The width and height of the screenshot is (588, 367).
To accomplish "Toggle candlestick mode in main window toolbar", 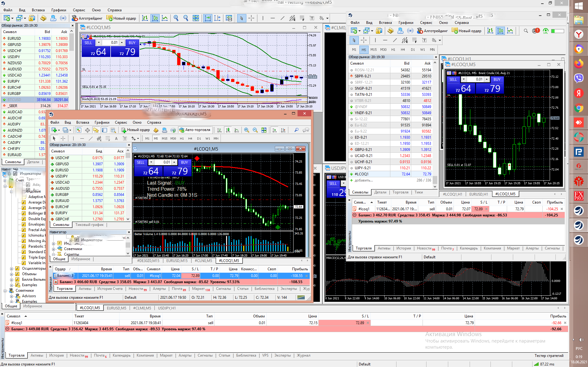I will click(x=155, y=18).
